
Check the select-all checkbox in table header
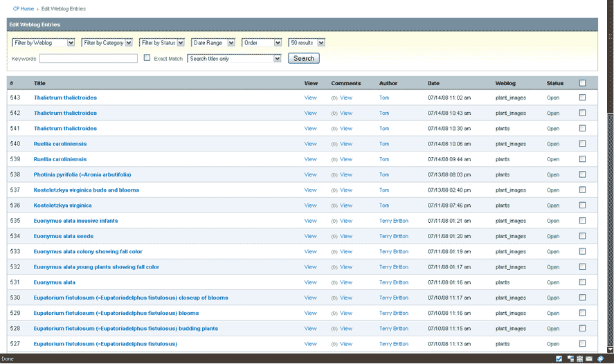pos(582,83)
